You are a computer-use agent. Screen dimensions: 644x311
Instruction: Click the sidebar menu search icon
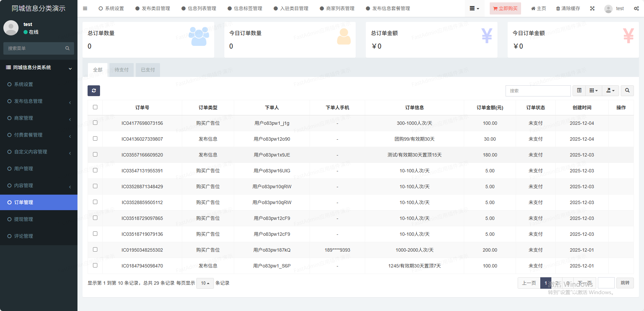pyautogui.click(x=67, y=48)
